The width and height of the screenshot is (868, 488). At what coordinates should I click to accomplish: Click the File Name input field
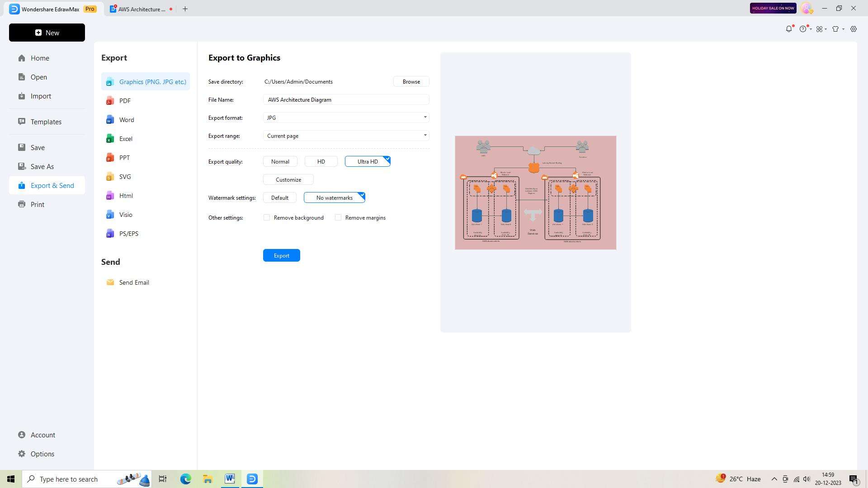(x=346, y=99)
